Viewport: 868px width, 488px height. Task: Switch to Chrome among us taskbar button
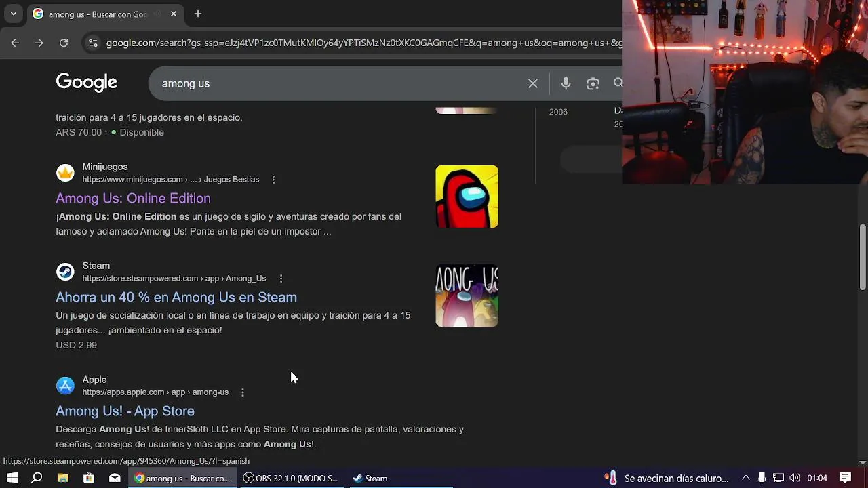(x=183, y=478)
